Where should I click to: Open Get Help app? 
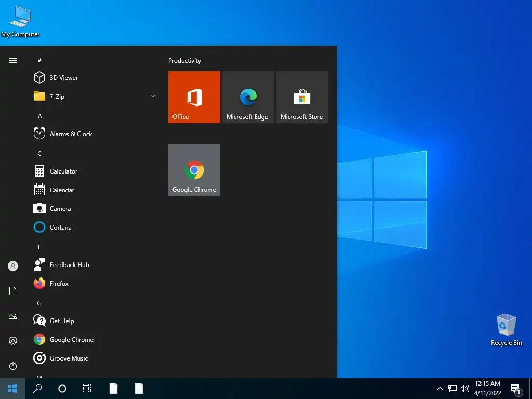coord(95,321)
